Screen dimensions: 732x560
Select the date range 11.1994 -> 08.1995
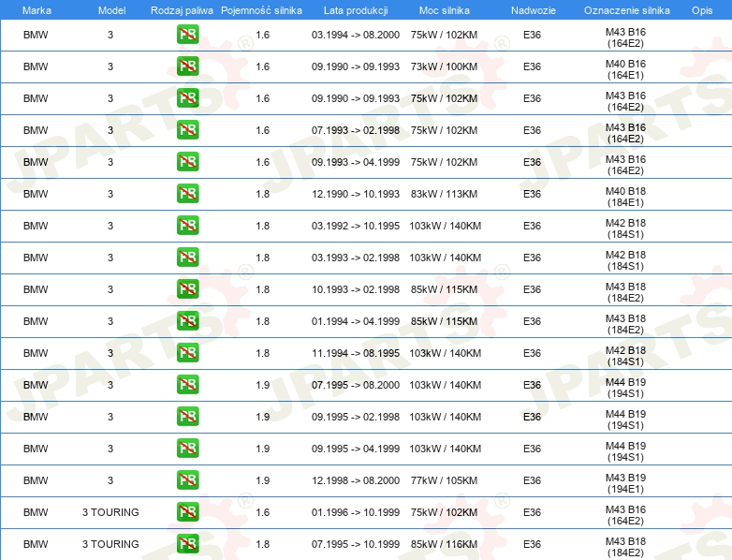tap(356, 353)
